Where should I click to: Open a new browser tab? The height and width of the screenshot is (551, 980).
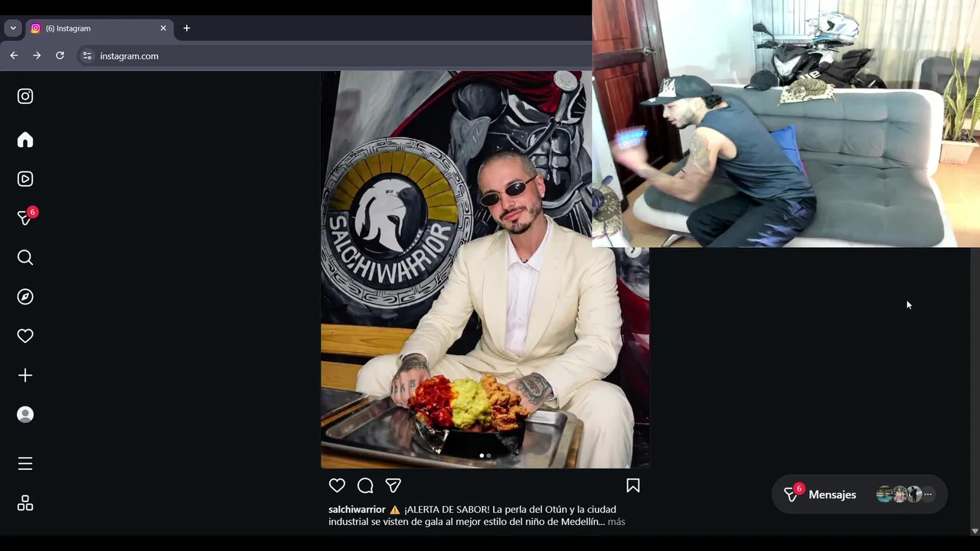pos(187,28)
